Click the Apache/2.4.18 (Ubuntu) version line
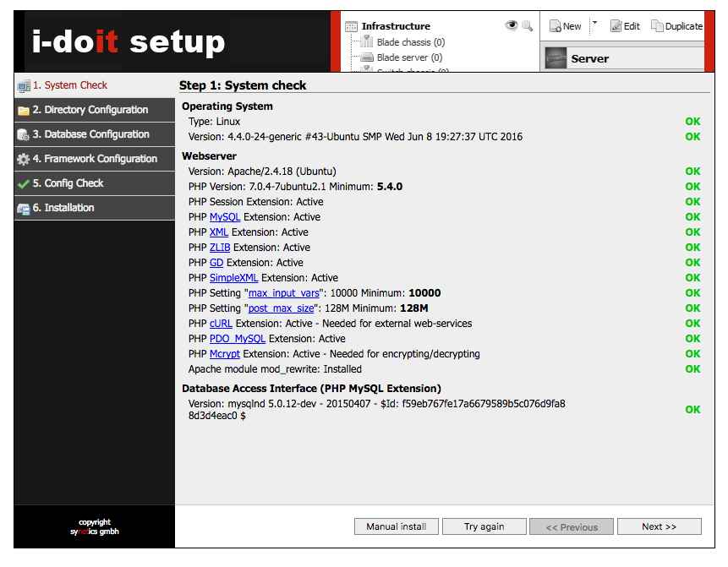The height and width of the screenshot is (567, 728). click(x=262, y=172)
